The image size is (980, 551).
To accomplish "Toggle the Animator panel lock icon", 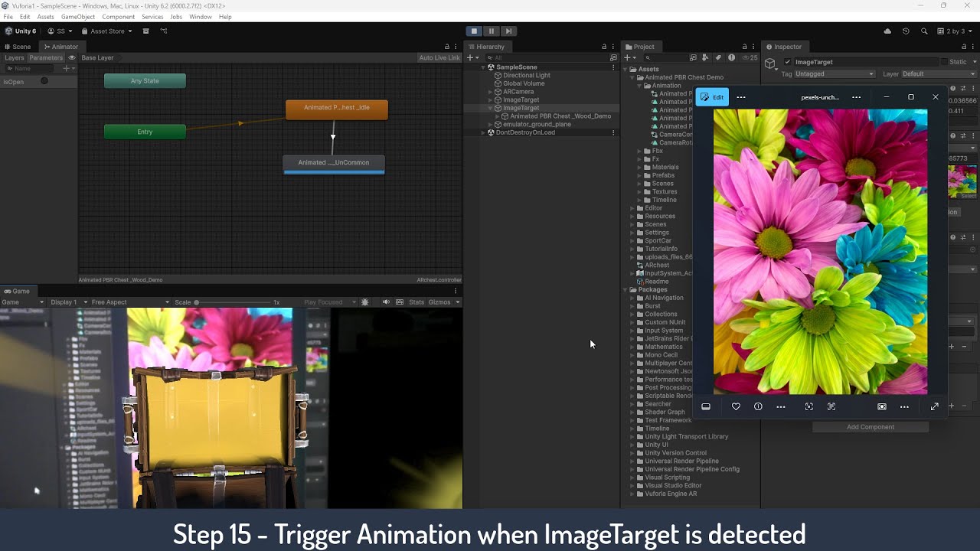I will point(447,47).
